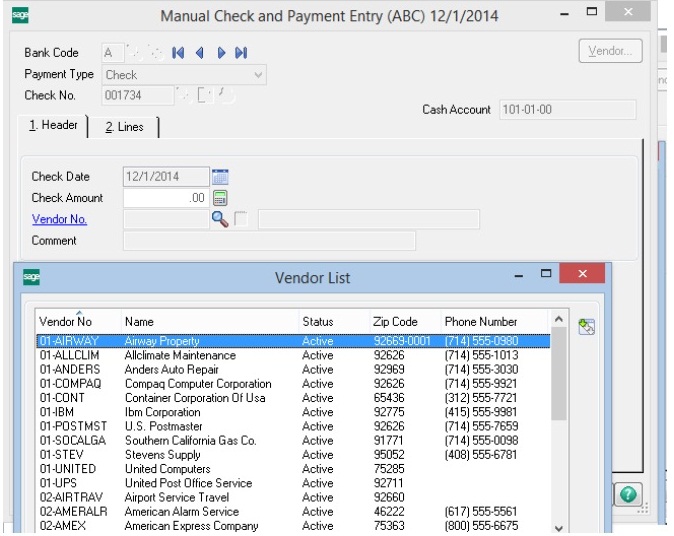The width and height of the screenshot is (674, 536).
Task: Jump to last bank code record
Action: pyautogui.click(x=241, y=53)
